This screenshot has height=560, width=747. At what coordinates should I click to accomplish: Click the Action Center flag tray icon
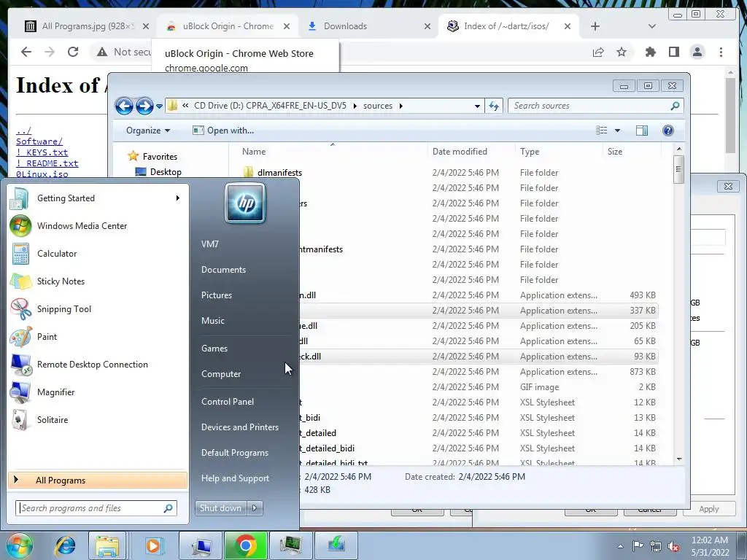[x=638, y=545]
